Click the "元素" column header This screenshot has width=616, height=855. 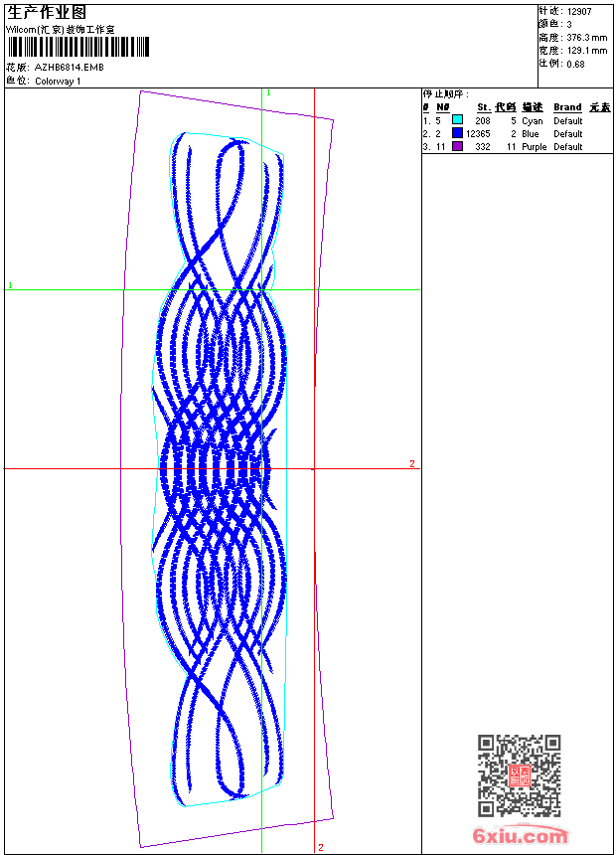click(600, 107)
